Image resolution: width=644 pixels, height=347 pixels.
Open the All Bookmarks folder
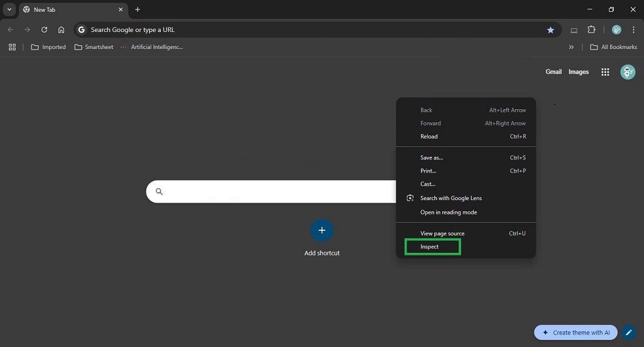point(614,47)
